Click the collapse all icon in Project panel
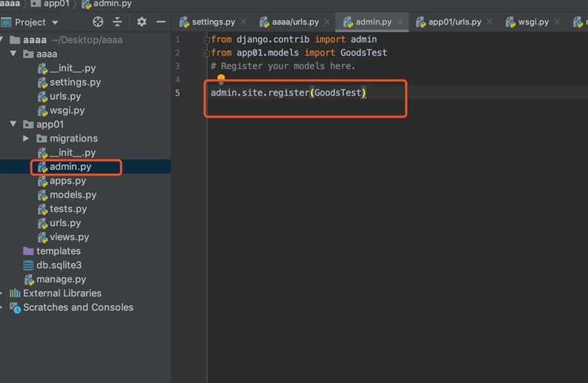 pyautogui.click(x=117, y=22)
